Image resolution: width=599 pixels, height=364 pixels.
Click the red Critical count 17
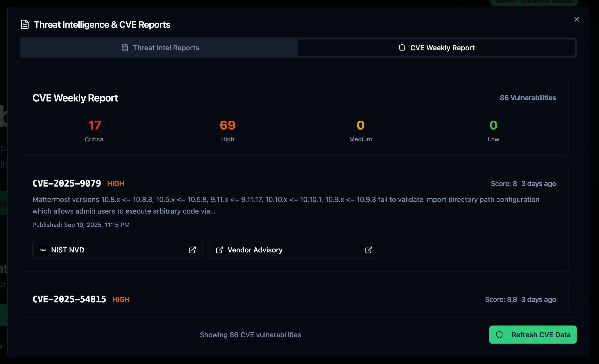click(x=95, y=125)
